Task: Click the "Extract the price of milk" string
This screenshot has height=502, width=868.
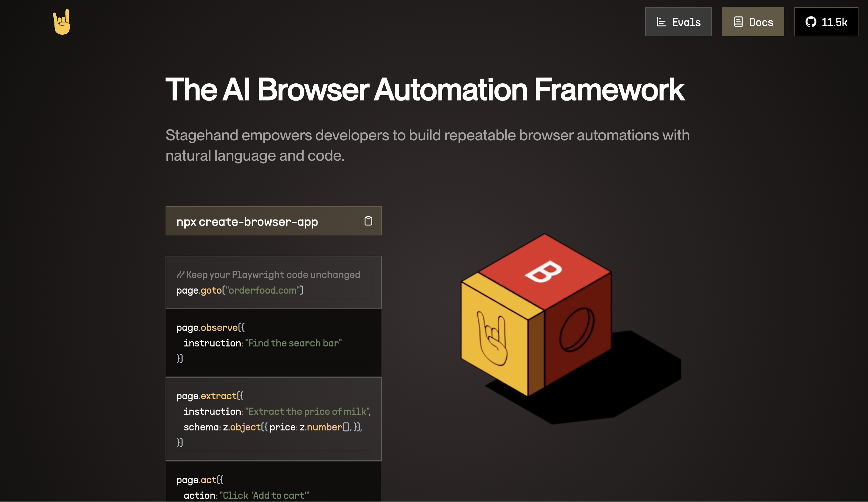Action: (307, 412)
